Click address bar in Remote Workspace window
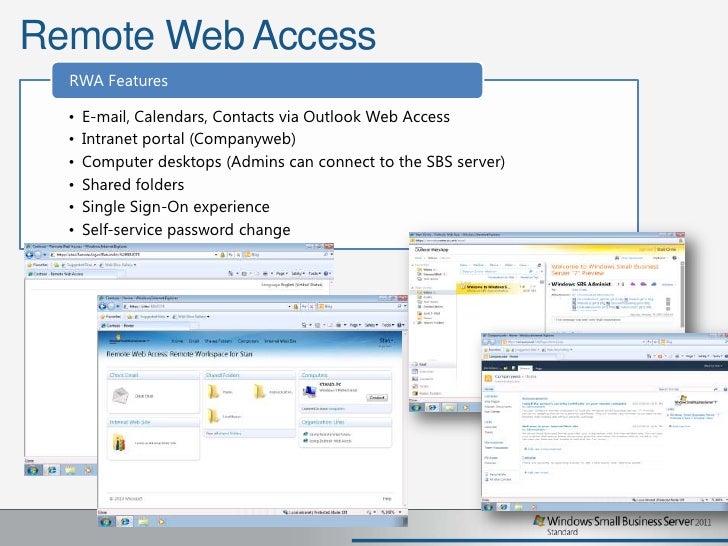This screenshot has height=546, width=728. [207, 306]
